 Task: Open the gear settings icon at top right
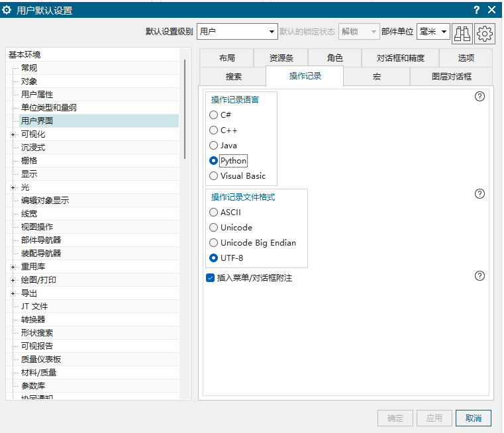485,32
